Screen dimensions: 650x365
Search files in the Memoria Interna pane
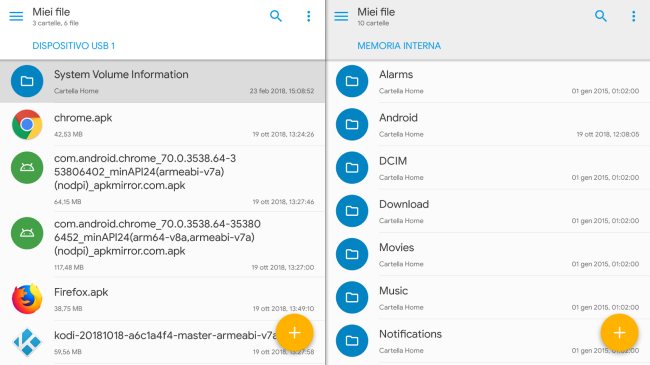[x=601, y=16]
